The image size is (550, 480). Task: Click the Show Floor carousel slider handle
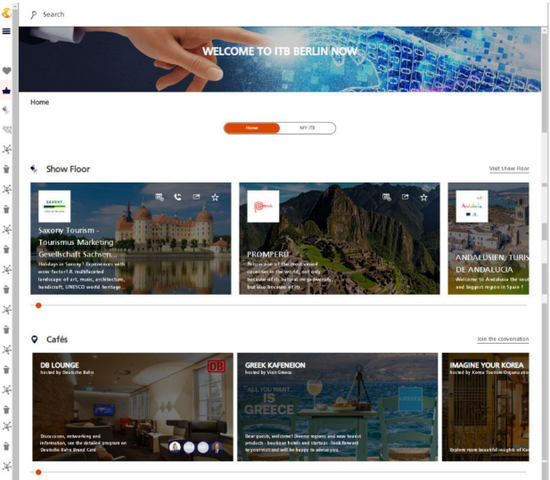[39, 305]
